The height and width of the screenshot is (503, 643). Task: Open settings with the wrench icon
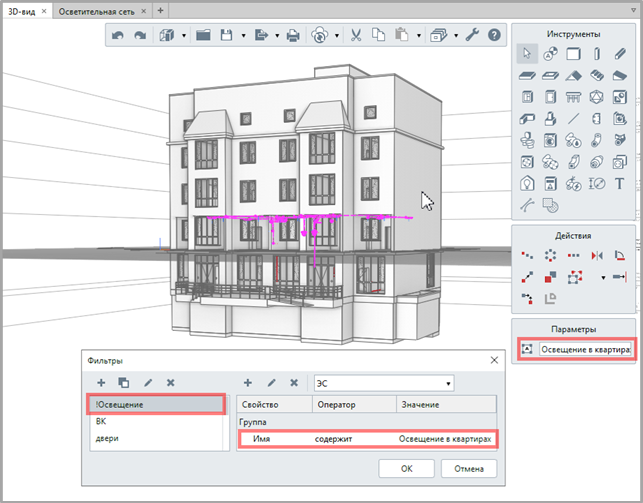pyautogui.click(x=474, y=35)
